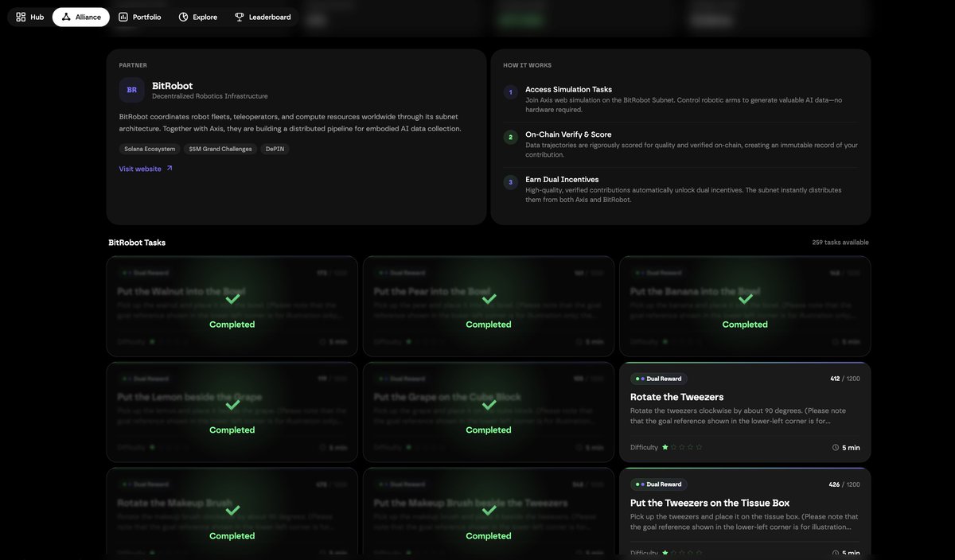Click step 1 number badge
Image resolution: width=955 pixels, height=560 pixels.
tap(511, 92)
